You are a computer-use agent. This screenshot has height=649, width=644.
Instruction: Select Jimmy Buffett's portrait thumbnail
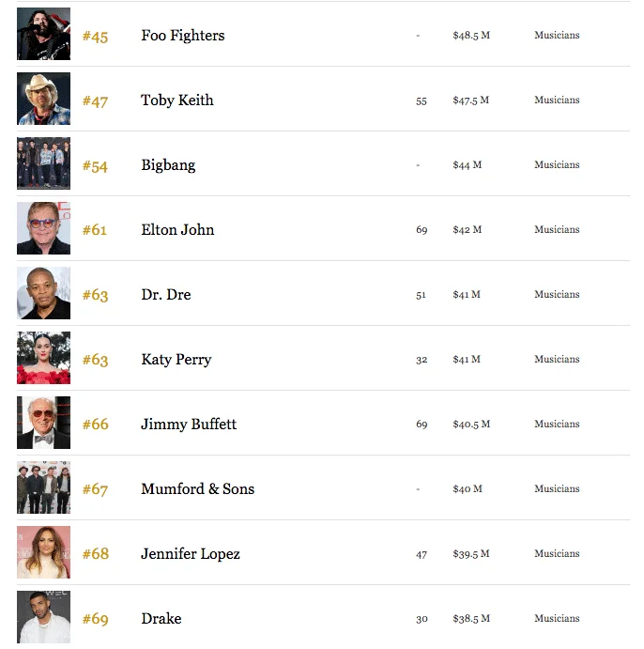[43, 424]
